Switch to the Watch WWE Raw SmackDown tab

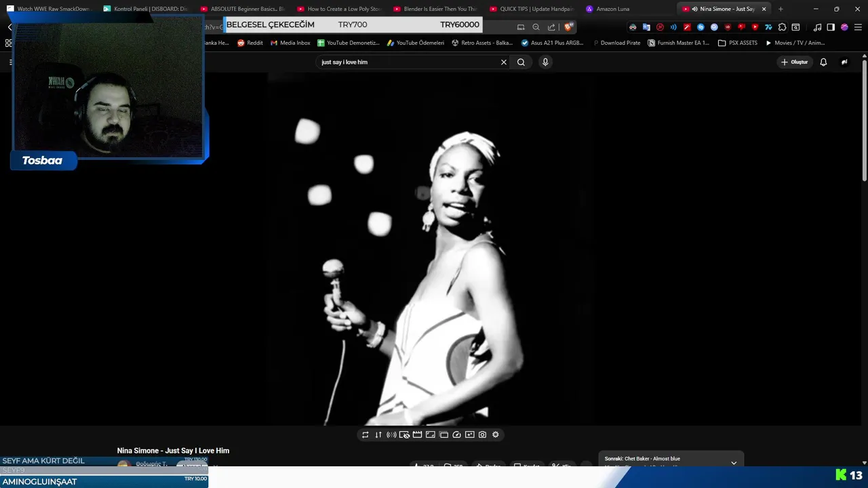49,9
